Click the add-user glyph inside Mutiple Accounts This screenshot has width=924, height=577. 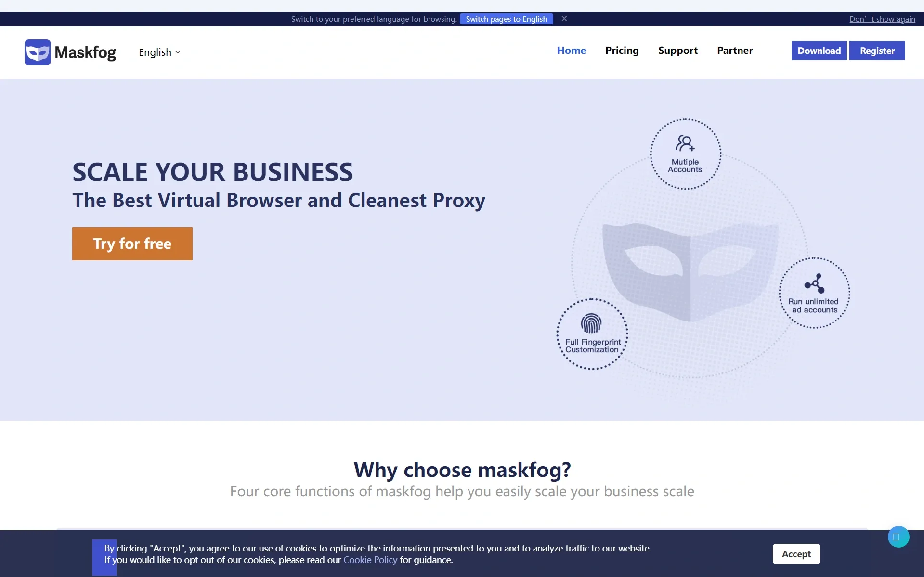(x=685, y=142)
